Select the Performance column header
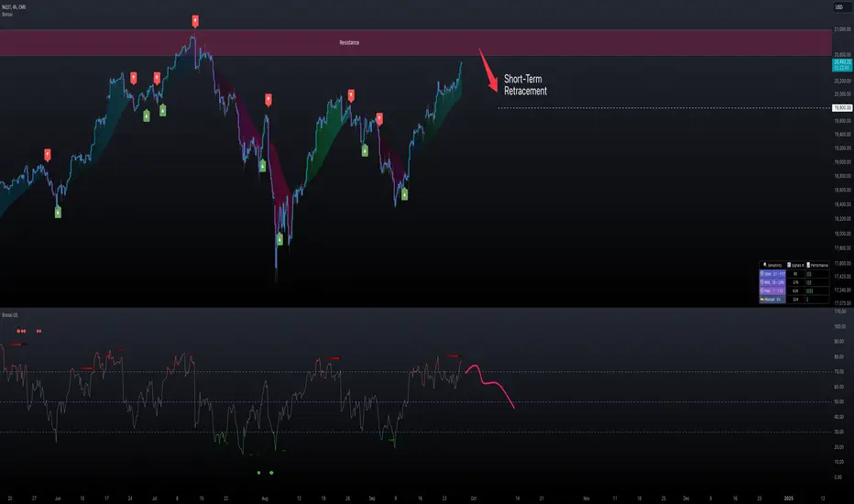This screenshot has height=504, width=854. (x=817, y=266)
